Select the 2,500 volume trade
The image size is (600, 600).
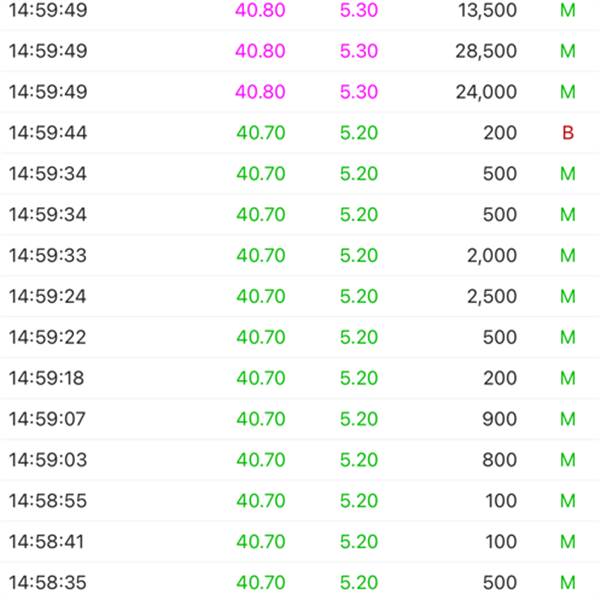(492, 297)
